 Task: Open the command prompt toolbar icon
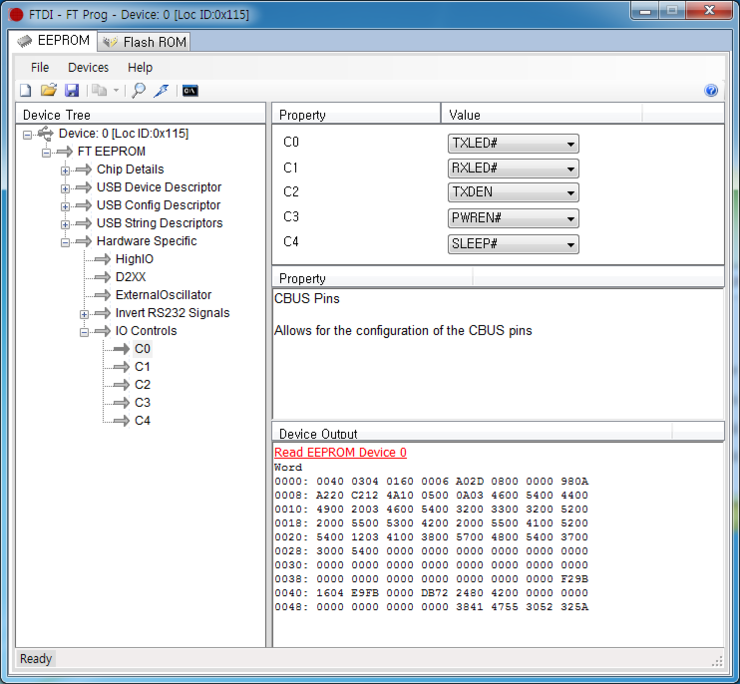tap(189, 90)
